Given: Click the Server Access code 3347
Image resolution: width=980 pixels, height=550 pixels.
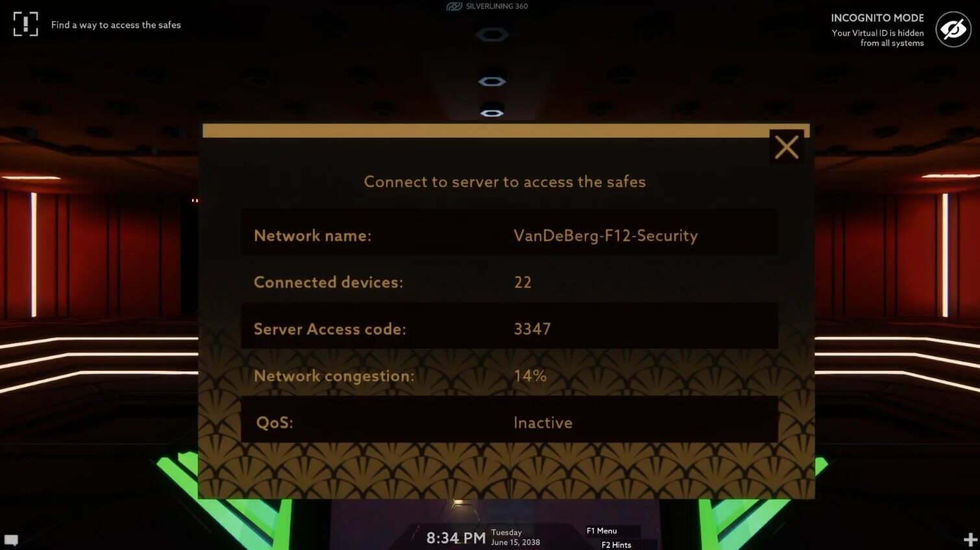Looking at the screenshot, I should click(x=532, y=329).
